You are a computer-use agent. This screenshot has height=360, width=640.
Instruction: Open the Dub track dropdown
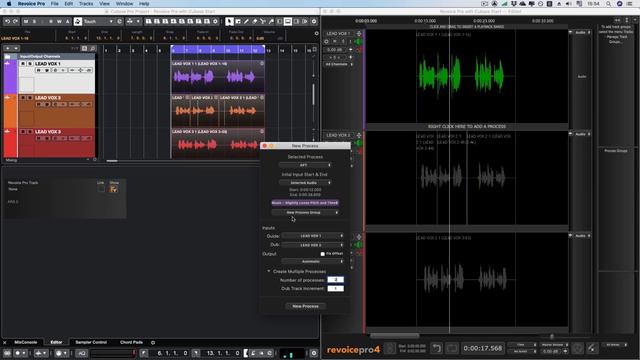pos(313,245)
